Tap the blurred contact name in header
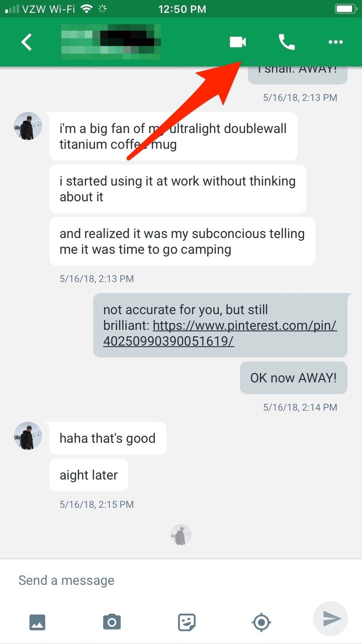Screen dimensions: 362x644 pyautogui.click(x=111, y=42)
